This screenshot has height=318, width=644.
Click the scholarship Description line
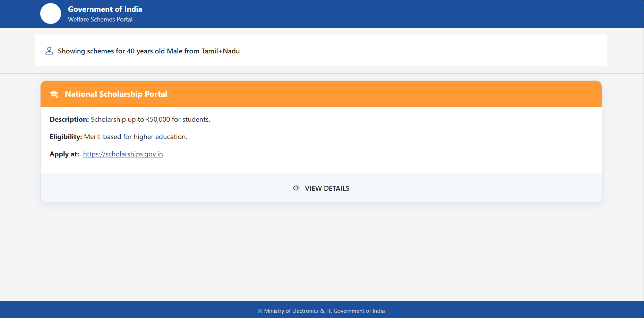130,119
